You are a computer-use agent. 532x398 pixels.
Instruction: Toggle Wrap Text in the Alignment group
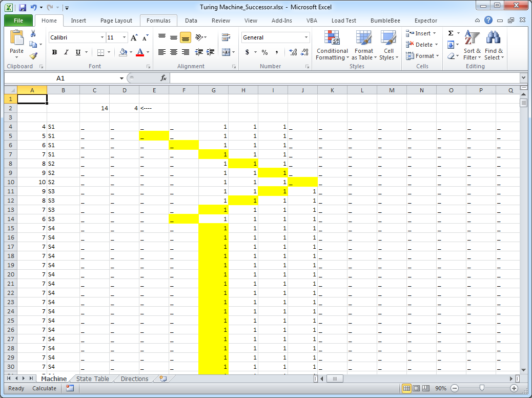[225, 37]
